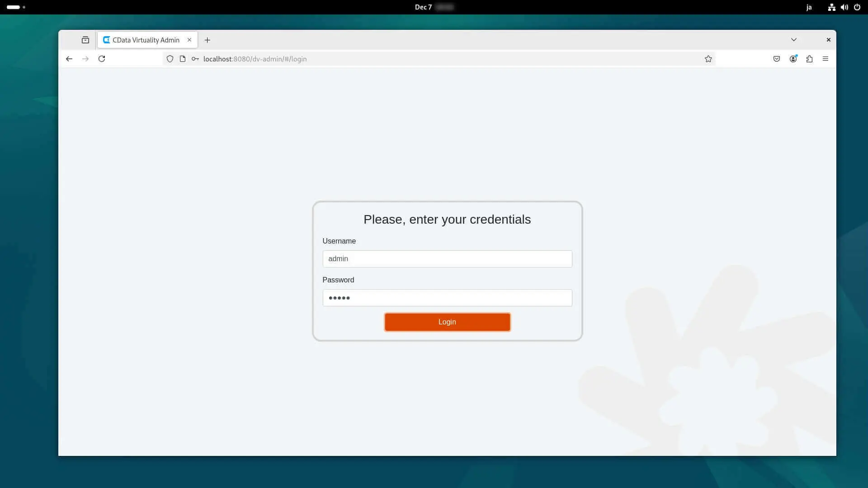Open Firefox hamburger application menu
The width and height of the screenshot is (868, 488).
[825, 59]
